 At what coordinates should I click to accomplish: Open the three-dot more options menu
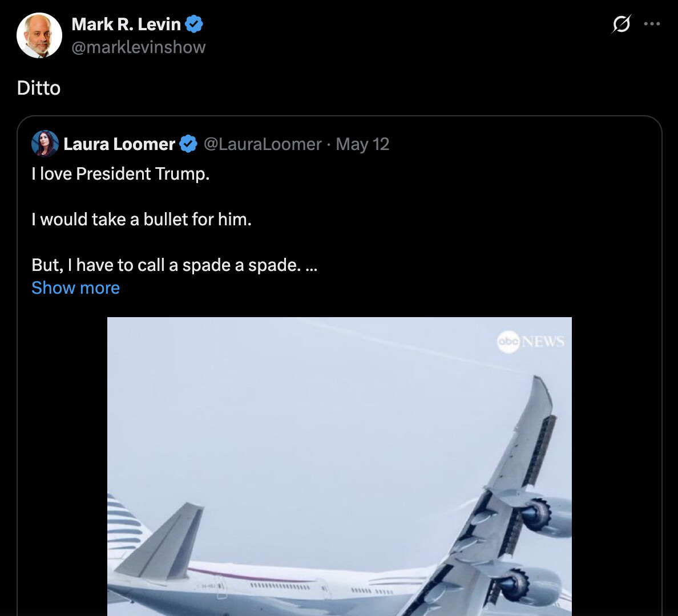pyautogui.click(x=652, y=24)
